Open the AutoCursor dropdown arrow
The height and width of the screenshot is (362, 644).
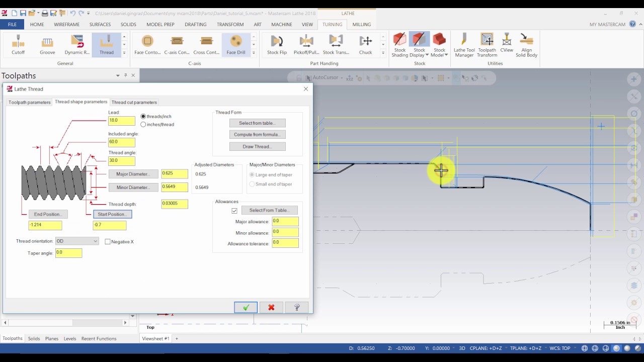coord(341,78)
